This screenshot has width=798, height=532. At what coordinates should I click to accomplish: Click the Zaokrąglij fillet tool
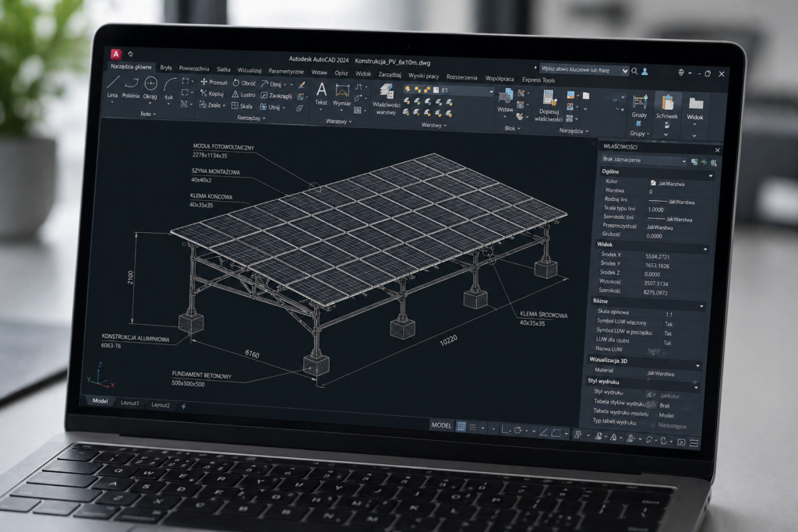277,96
